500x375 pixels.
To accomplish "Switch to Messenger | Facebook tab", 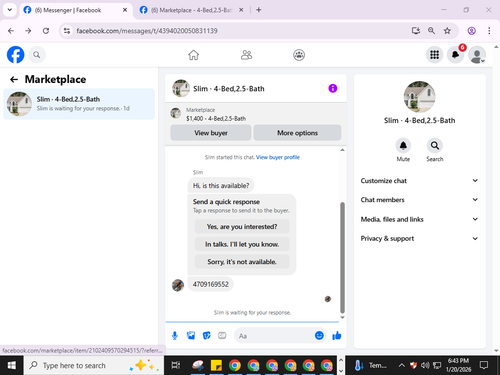I will tap(76, 10).
